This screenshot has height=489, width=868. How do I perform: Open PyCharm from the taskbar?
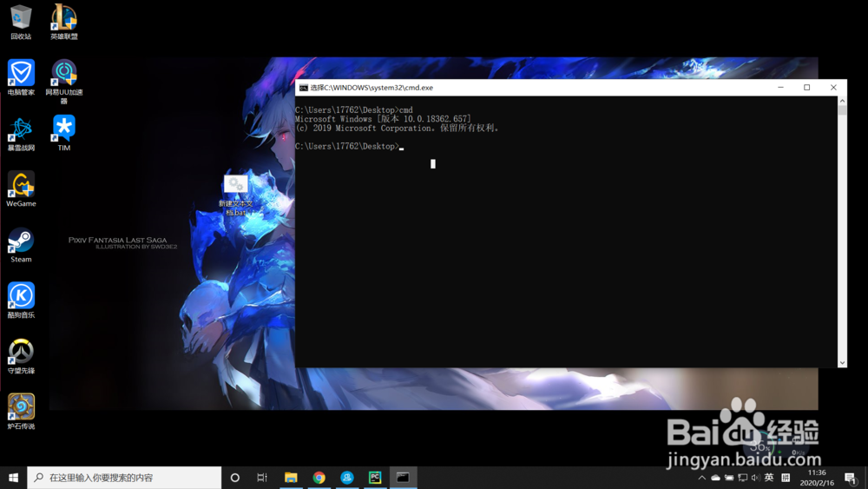click(x=375, y=478)
